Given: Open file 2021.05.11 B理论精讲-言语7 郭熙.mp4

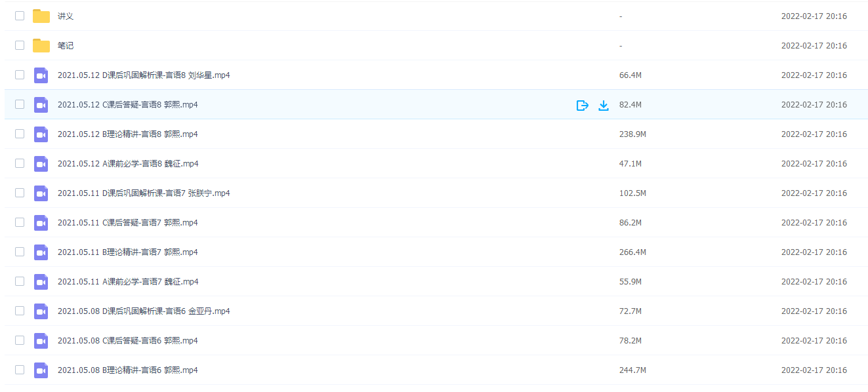Looking at the screenshot, I should (128, 252).
